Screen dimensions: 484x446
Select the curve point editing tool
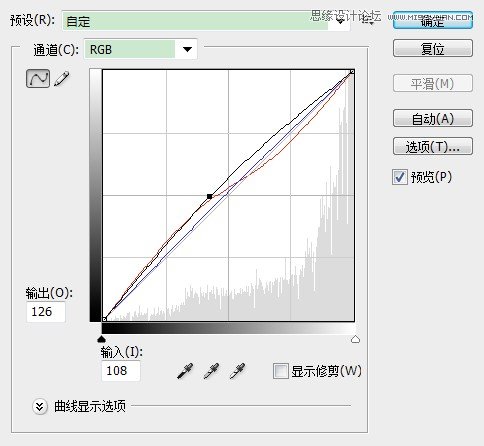tap(38, 79)
